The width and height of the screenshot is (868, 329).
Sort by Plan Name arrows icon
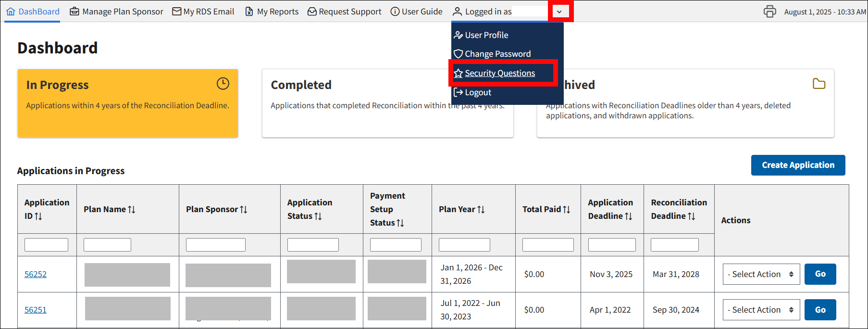132,210
